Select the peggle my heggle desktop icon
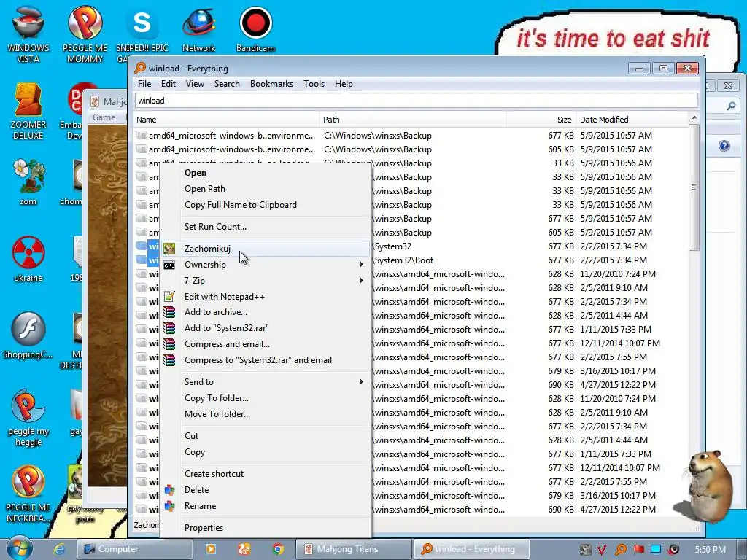Screen dimensions: 747x560 (28, 418)
